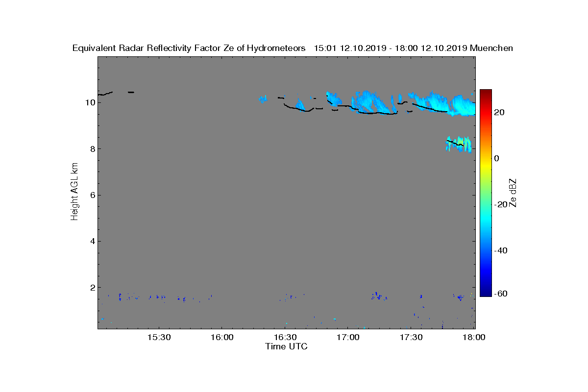Click the 15:30 time tick label
Screen dimensions: 588x392
coord(159,338)
